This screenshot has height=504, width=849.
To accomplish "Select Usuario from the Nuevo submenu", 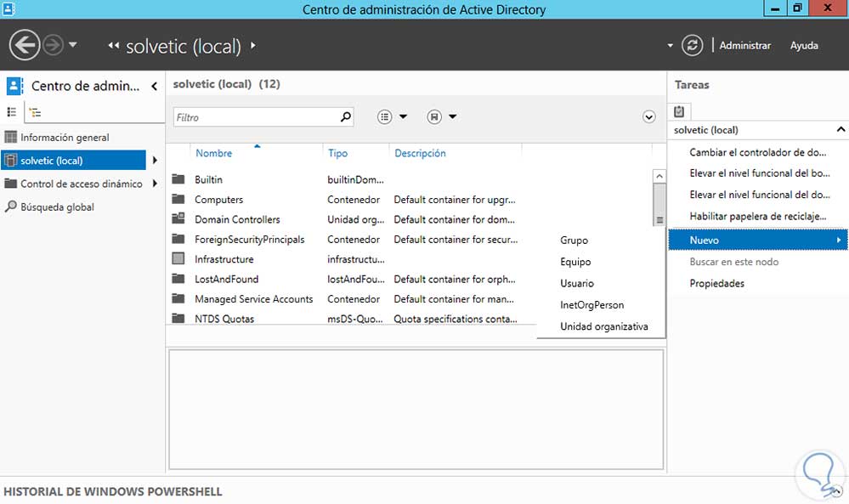I will coord(577,284).
